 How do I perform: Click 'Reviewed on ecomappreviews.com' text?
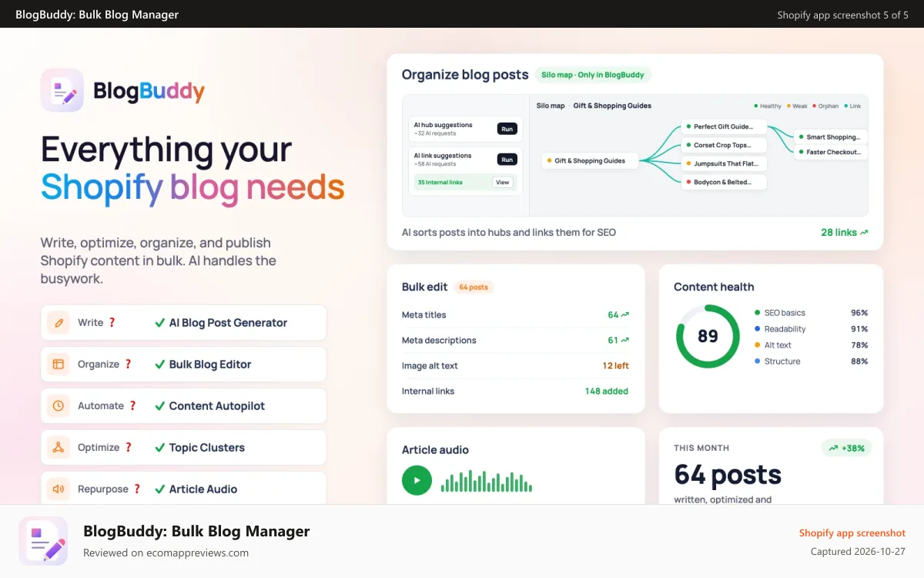(x=166, y=553)
